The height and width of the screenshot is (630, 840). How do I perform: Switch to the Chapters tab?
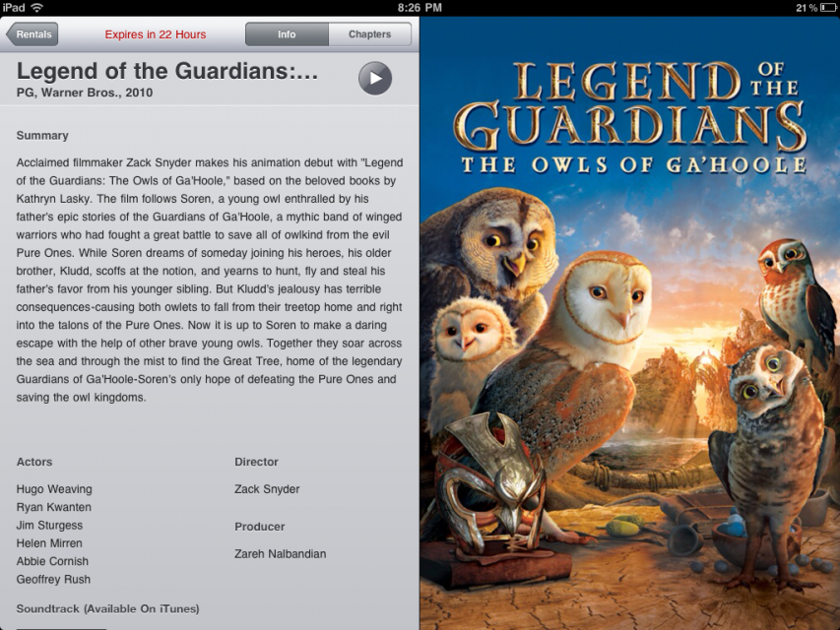tap(369, 34)
